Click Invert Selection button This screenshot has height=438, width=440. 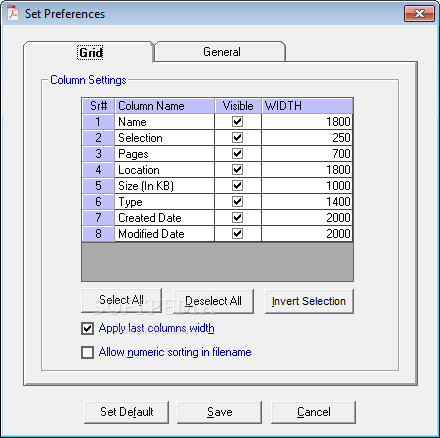pyautogui.click(x=309, y=301)
